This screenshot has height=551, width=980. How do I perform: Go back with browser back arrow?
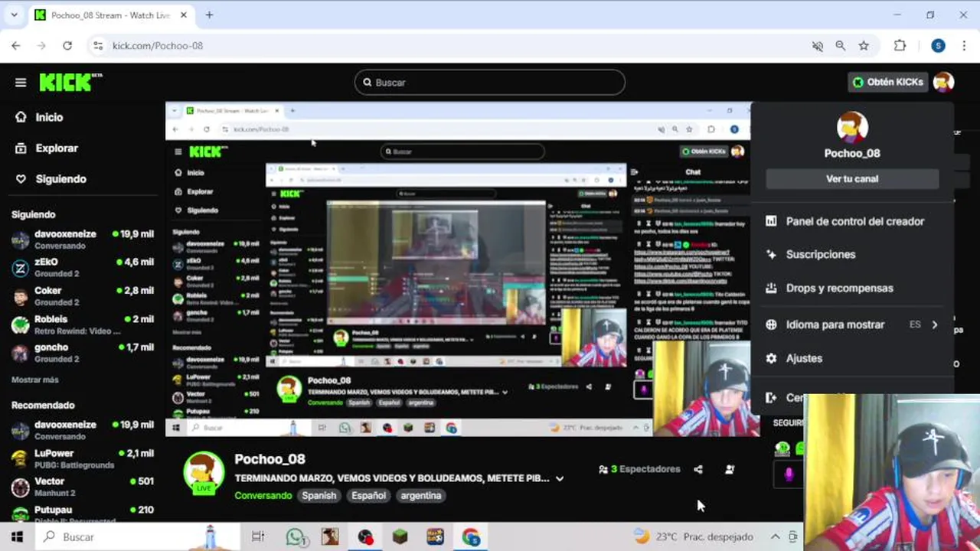pos(16,46)
